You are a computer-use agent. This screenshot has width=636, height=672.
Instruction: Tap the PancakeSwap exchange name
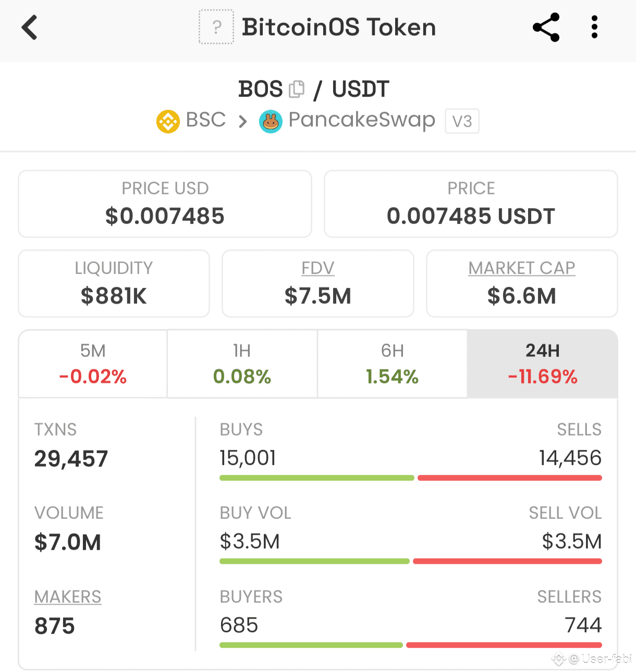[x=362, y=120]
